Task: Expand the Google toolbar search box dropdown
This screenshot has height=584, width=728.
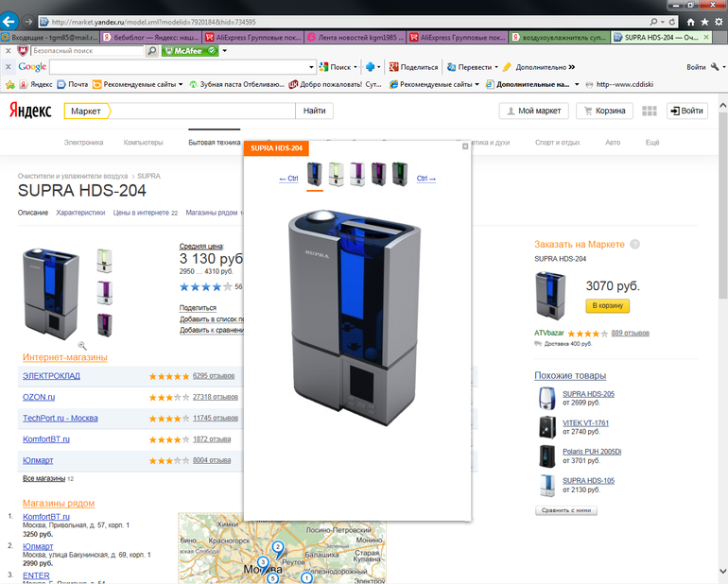Action: [x=312, y=67]
